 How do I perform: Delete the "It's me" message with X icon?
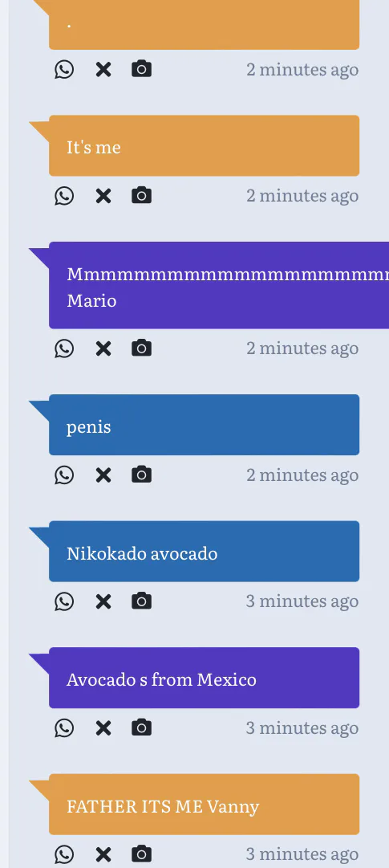103,196
